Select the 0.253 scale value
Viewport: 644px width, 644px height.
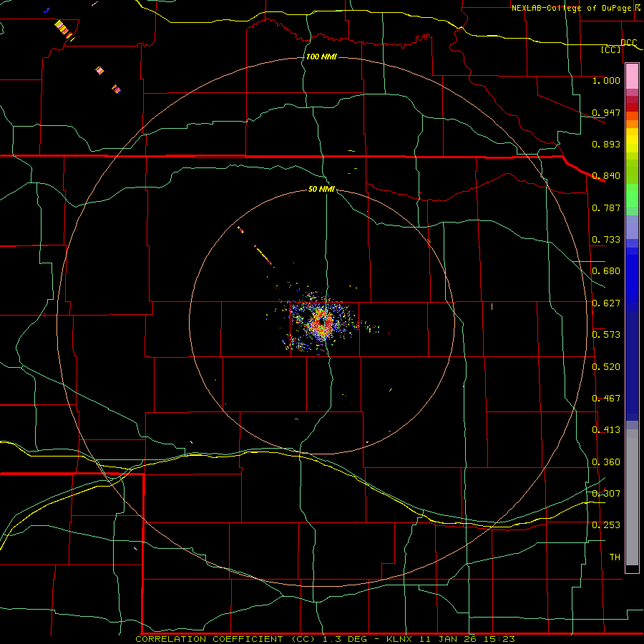tap(606, 525)
